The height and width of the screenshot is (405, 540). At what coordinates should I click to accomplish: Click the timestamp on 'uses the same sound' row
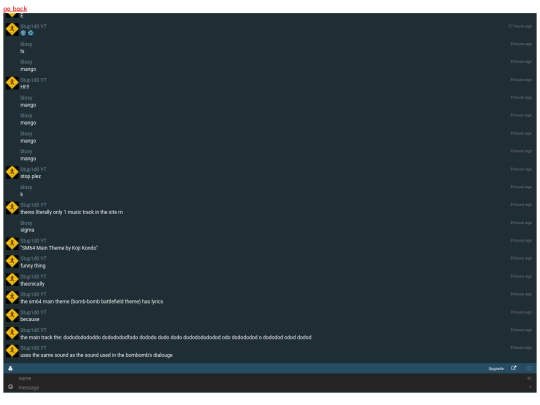click(x=521, y=347)
